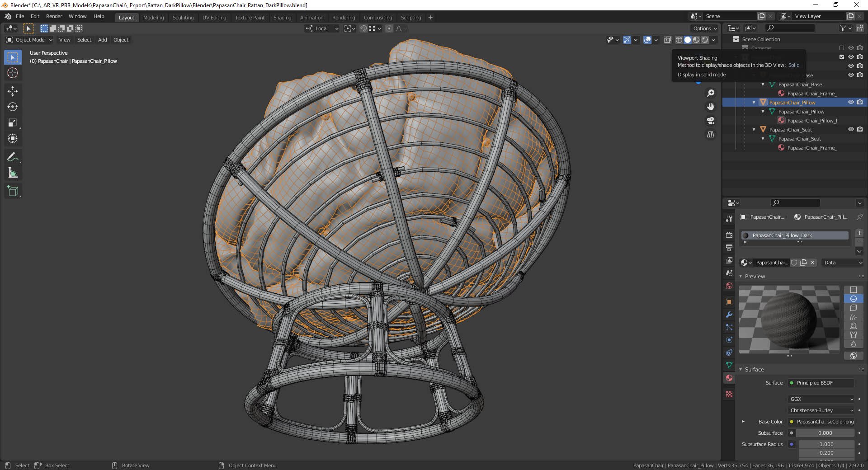Activate the Move tool

pos(13,91)
